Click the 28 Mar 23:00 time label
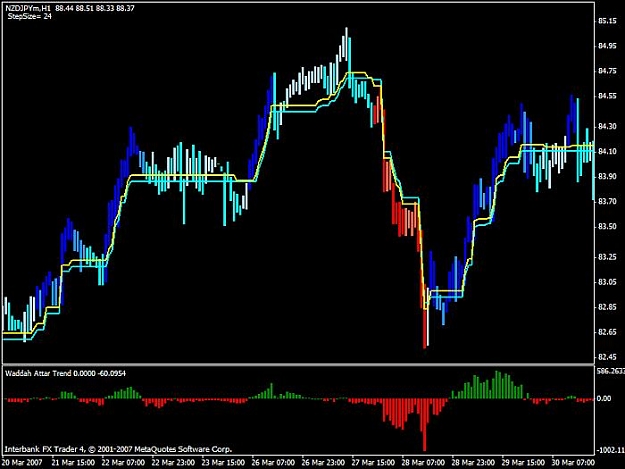This screenshot has height=469, width=625. pyautogui.click(x=473, y=463)
